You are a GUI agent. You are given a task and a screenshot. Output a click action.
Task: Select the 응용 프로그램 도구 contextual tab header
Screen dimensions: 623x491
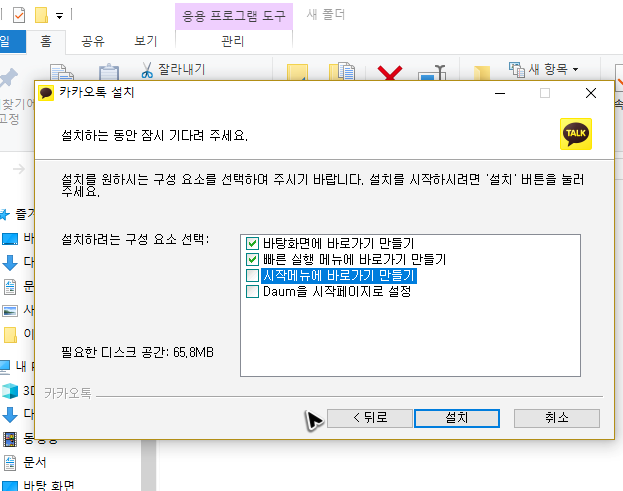pos(234,16)
